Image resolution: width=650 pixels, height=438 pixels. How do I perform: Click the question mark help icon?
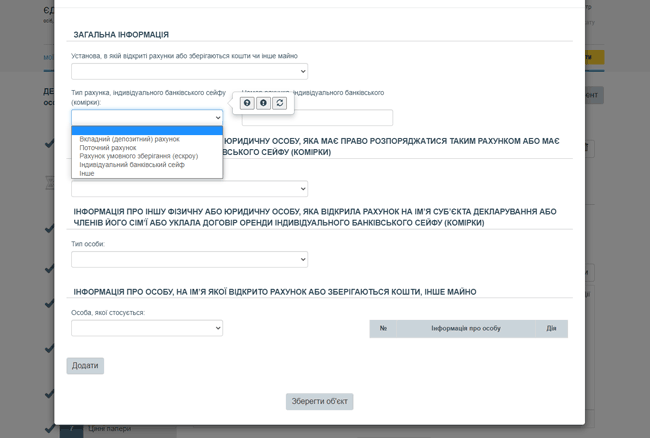pyautogui.click(x=247, y=103)
